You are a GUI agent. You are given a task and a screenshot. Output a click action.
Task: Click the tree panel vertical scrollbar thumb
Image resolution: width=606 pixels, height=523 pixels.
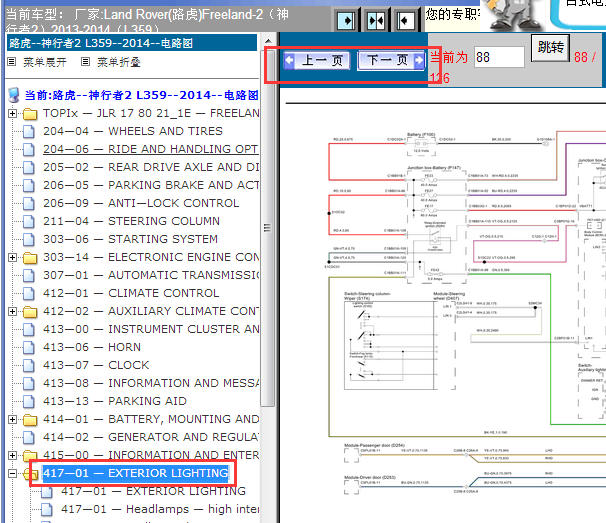point(267,228)
